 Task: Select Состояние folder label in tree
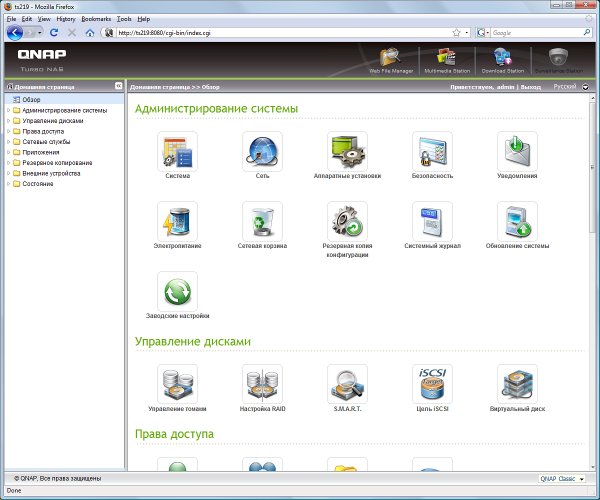coord(38,184)
